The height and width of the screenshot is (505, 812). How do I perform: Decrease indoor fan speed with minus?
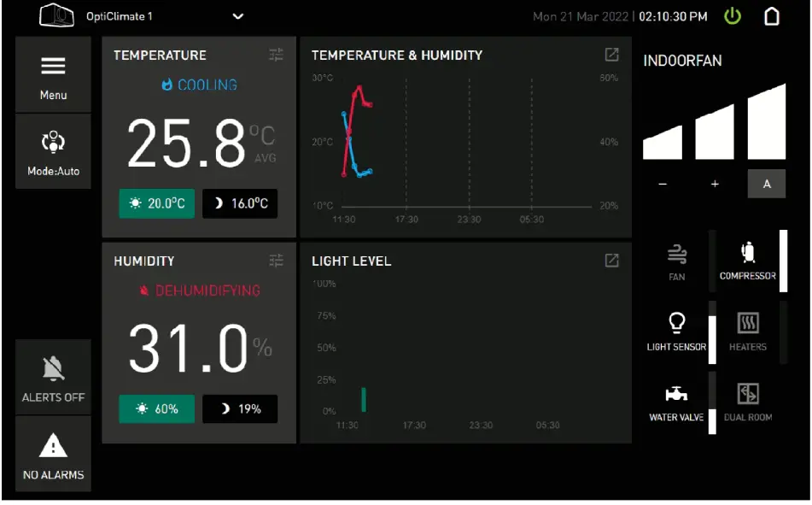(663, 184)
